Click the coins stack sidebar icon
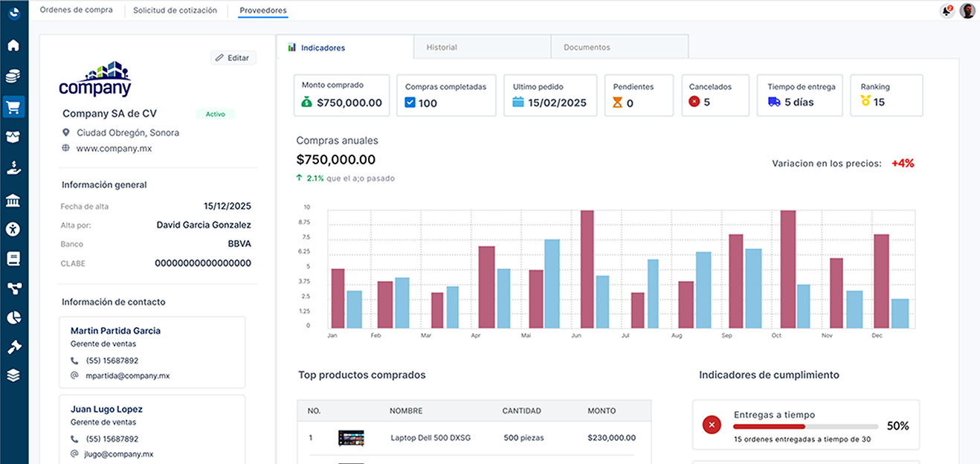 coord(13,76)
